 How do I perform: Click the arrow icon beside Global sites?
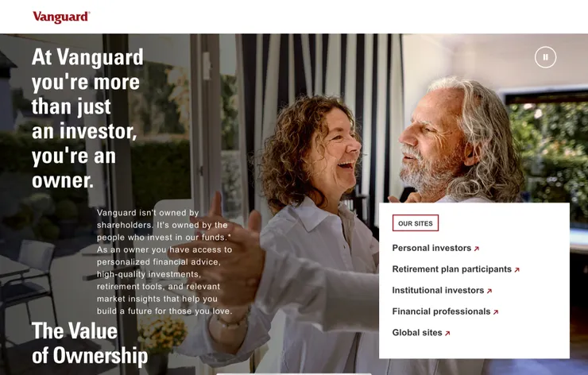click(447, 333)
